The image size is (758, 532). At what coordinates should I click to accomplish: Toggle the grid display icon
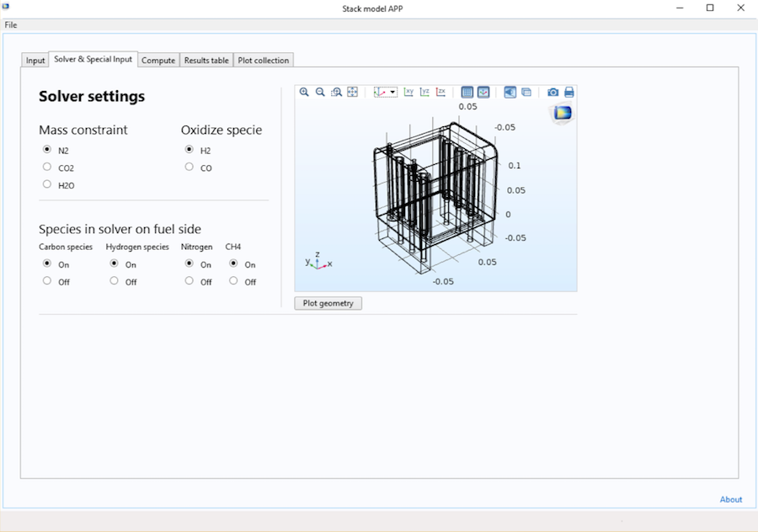point(467,92)
